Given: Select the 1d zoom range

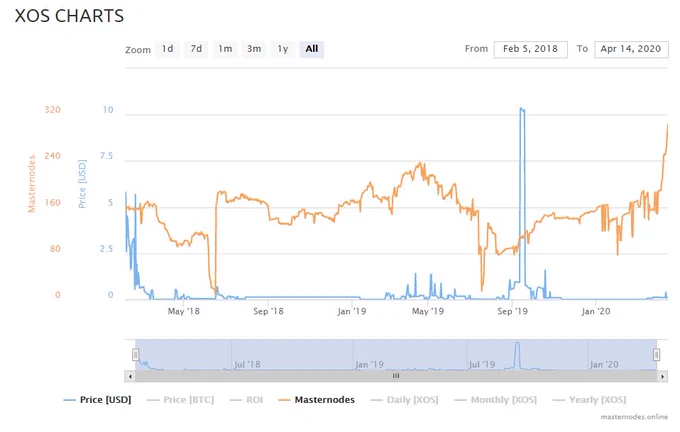Looking at the screenshot, I should click(167, 49).
